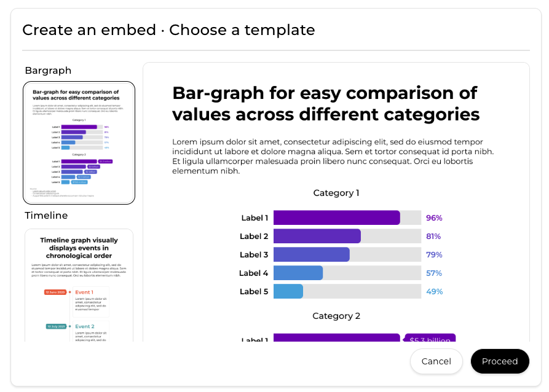Click the blue Label 4 bar

click(x=298, y=273)
